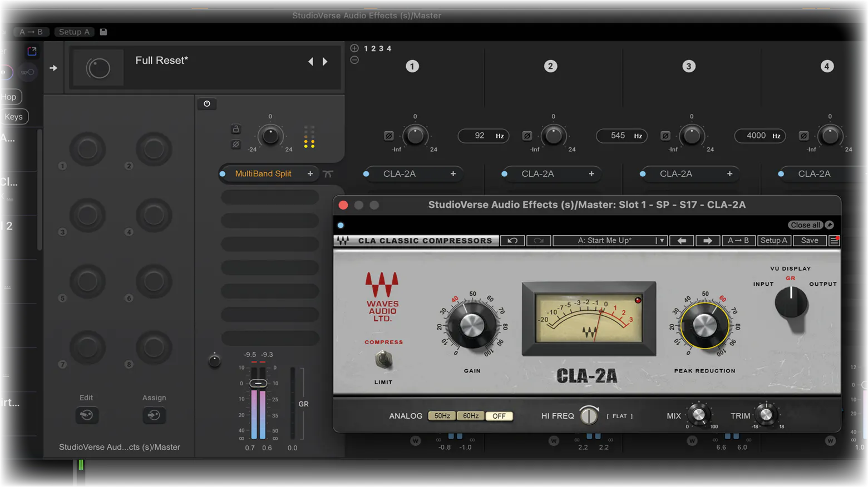Add plugin with plus on band 2 CLA-2A
The width and height of the screenshot is (868, 487).
[x=591, y=174]
